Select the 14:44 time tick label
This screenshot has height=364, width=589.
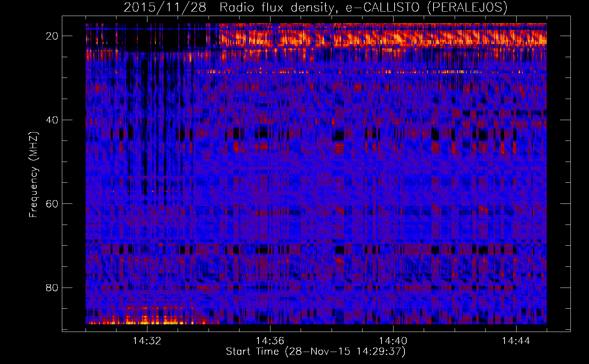516,341
